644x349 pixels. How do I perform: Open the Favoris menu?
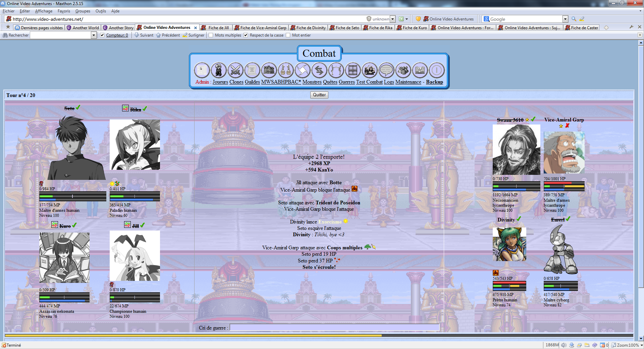click(x=64, y=11)
